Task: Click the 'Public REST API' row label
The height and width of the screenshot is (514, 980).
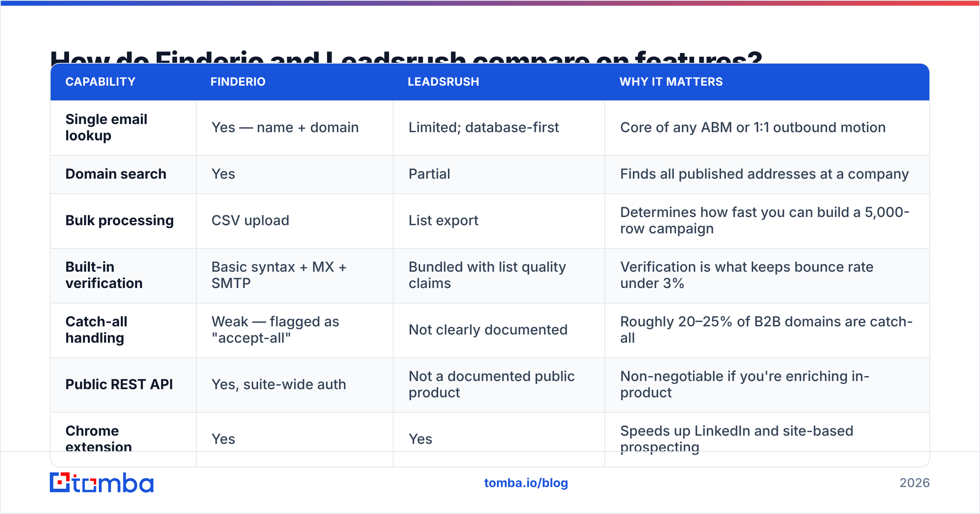Action: [119, 384]
